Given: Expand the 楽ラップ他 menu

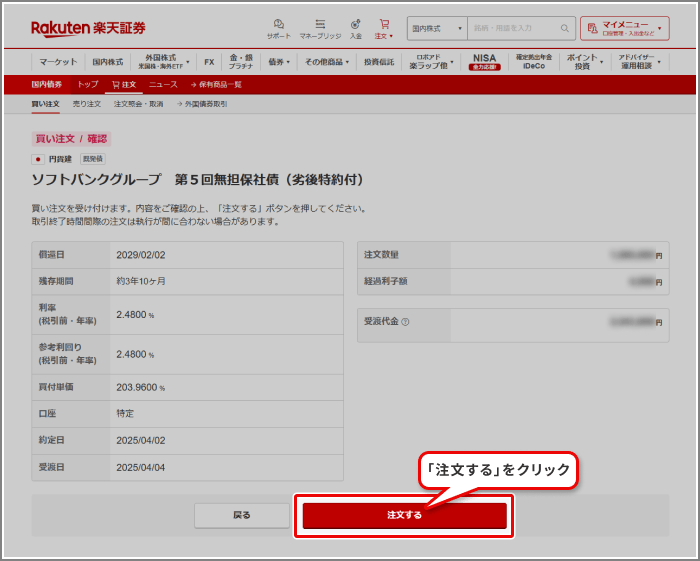Looking at the screenshot, I should pyautogui.click(x=431, y=62).
